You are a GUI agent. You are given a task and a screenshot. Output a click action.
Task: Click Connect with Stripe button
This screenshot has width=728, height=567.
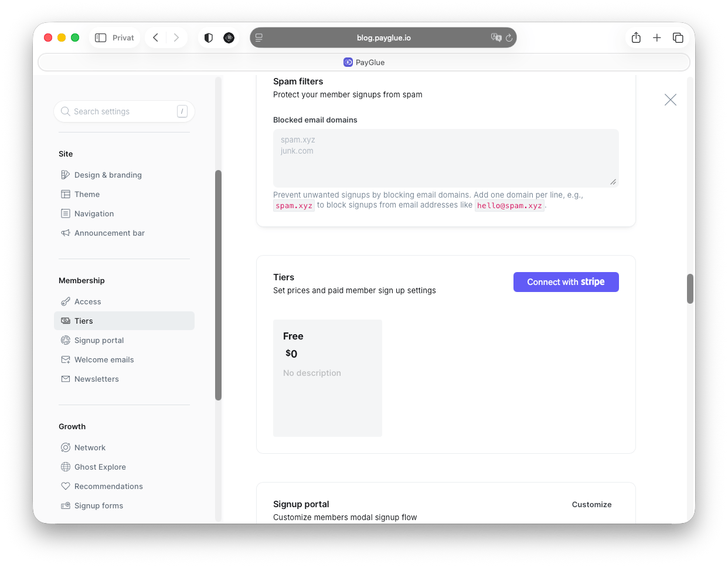(566, 282)
